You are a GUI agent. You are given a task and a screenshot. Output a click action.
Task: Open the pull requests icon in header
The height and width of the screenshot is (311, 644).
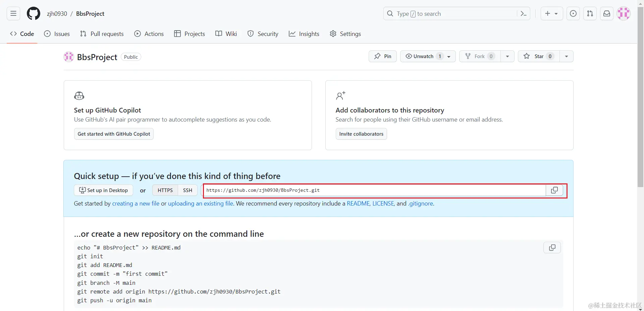coord(590,14)
